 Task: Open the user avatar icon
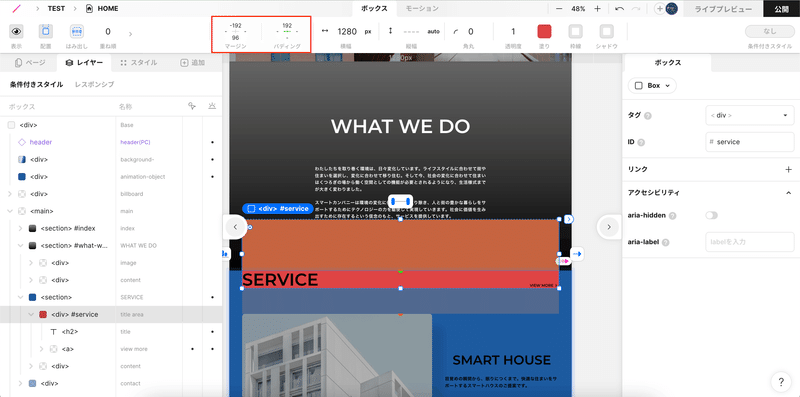click(x=671, y=9)
